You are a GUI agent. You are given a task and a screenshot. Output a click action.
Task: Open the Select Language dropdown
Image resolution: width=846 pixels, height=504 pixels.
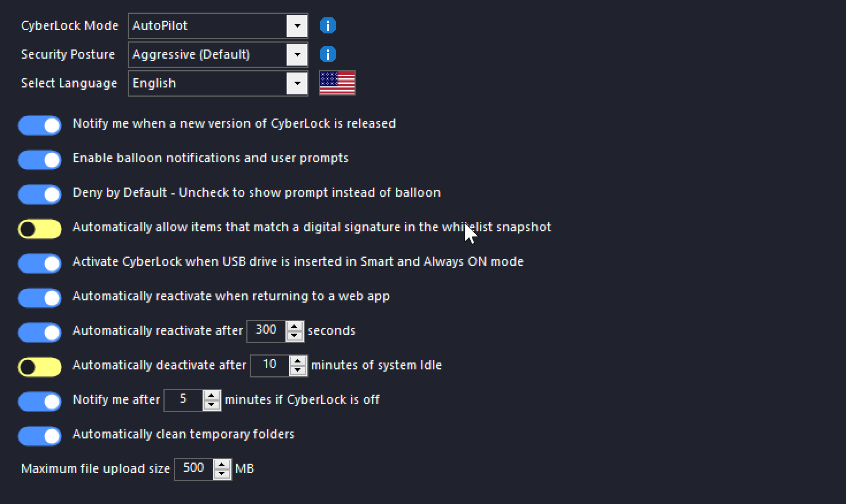coord(297,83)
